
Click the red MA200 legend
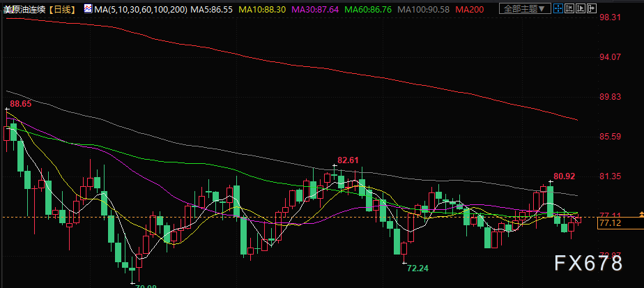click(468, 9)
